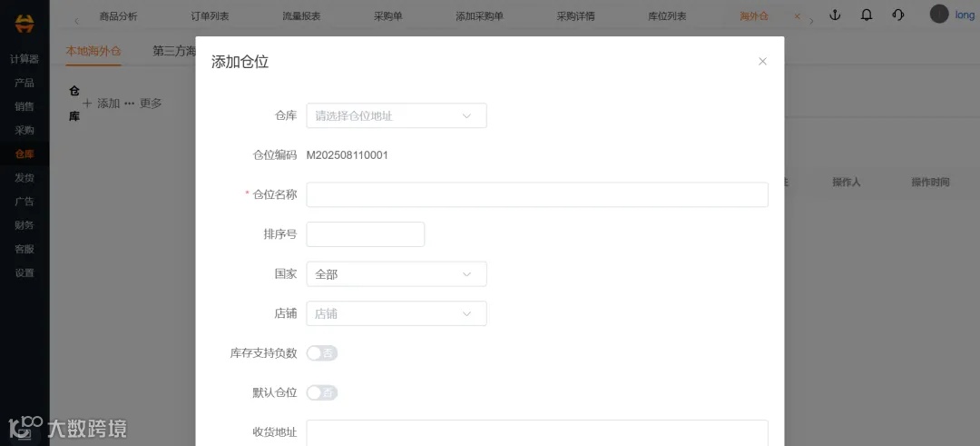The image size is (980, 446).
Task: Click the plus 添加 warehouse button
Action: 102,104
